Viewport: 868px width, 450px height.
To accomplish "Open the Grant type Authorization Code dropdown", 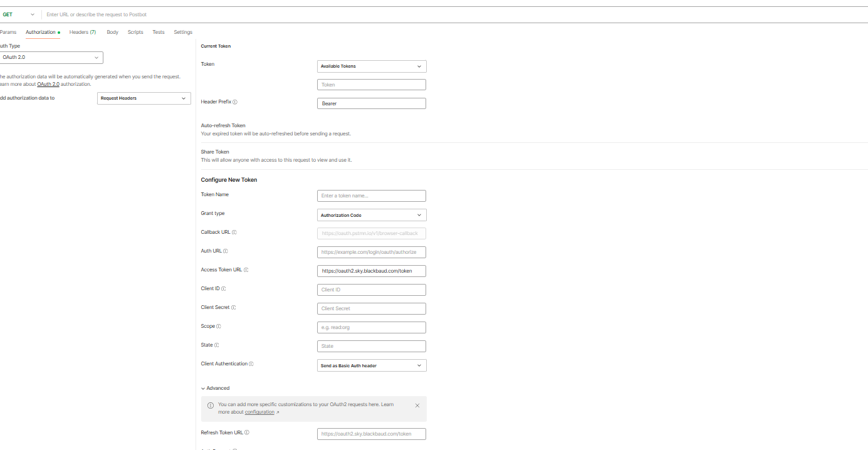I will pos(372,215).
